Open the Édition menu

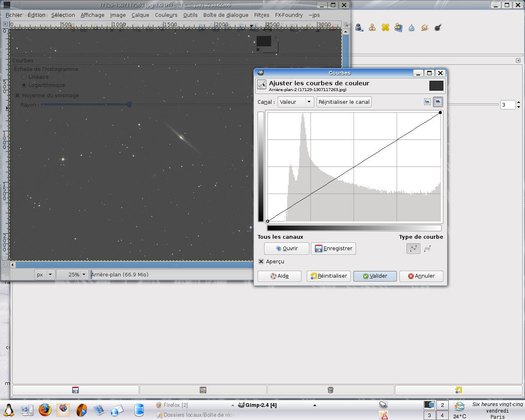pyautogui.click(x=37, y=15)
